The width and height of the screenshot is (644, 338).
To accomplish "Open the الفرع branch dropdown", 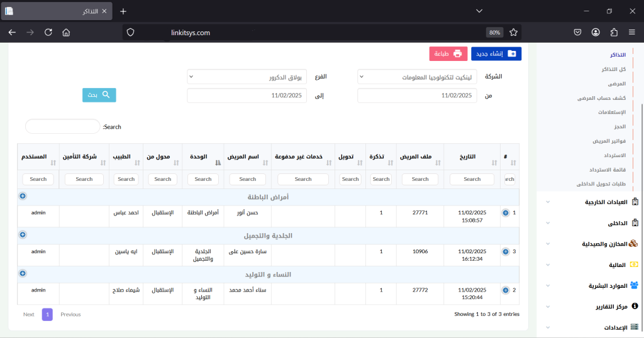I will point(247,77).
